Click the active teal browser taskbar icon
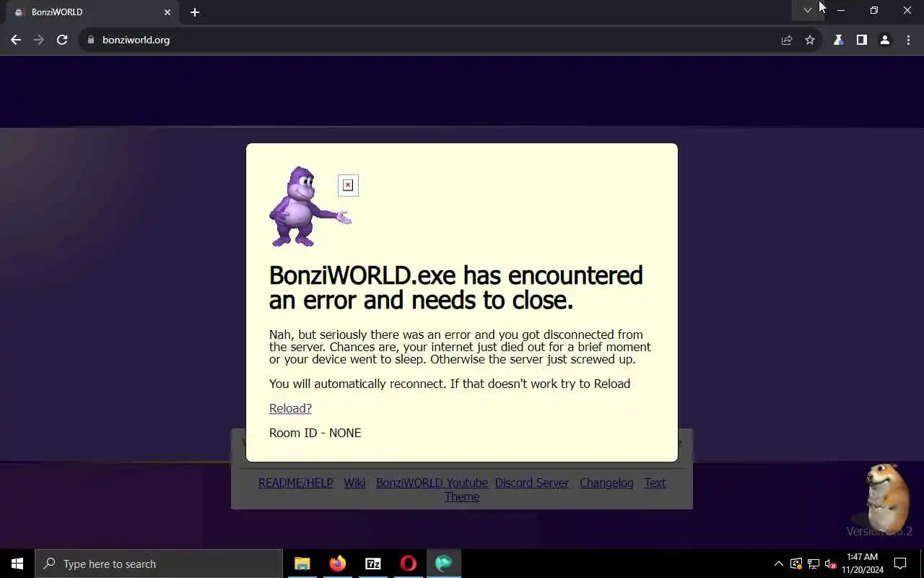 pyautogui.click(x=444, y=564)
